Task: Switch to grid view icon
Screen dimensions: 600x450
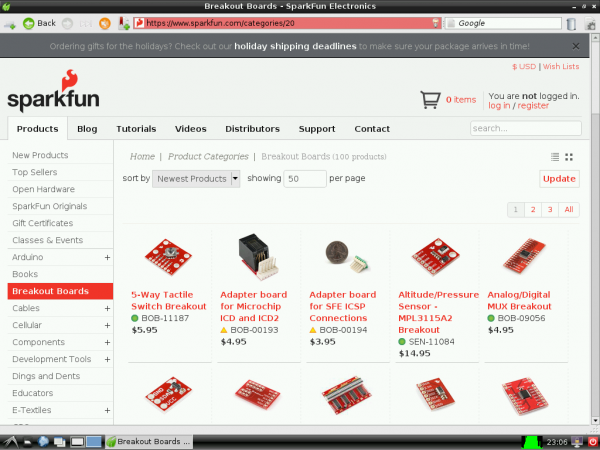Action: click(x=569, y=157)
